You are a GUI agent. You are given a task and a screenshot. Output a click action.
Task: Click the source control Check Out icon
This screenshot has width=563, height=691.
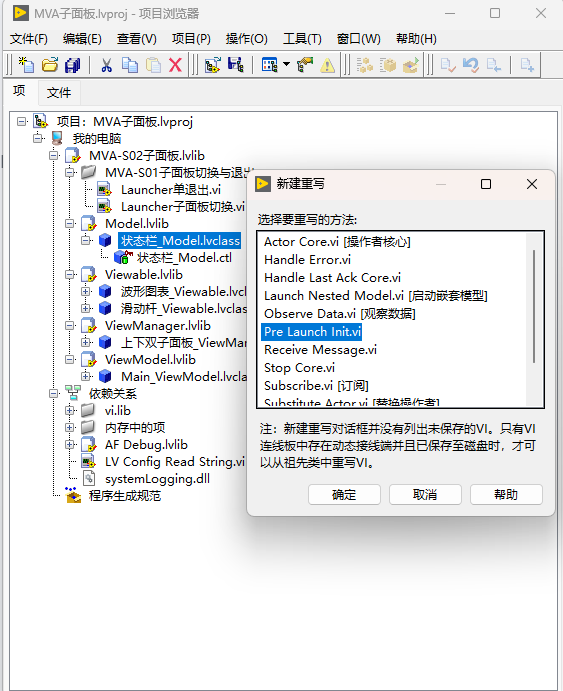[x=493, y=65]
